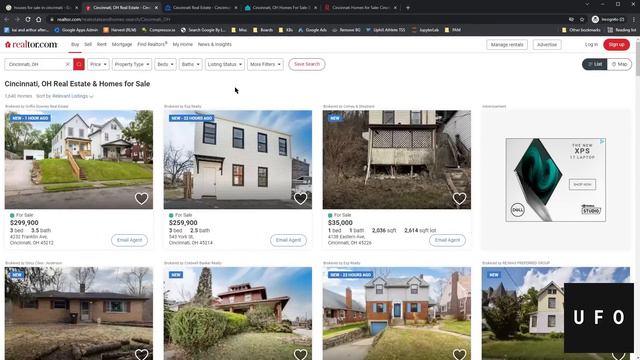
Task: Open the Price filter dropdown
Action: pos(98,64)
